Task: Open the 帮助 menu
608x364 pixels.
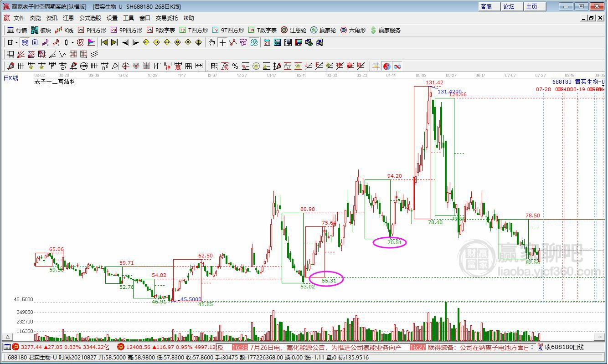Action: click(x=189, y=18)
